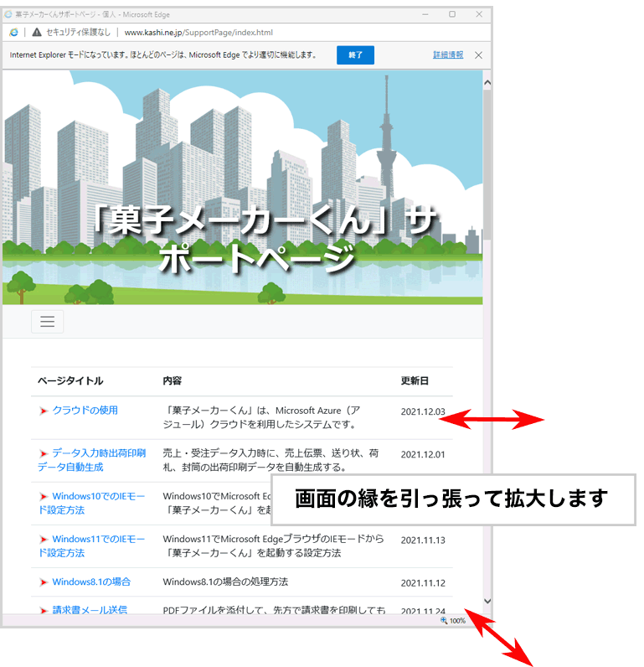Click the ページタイトル column header

point(70,380)
